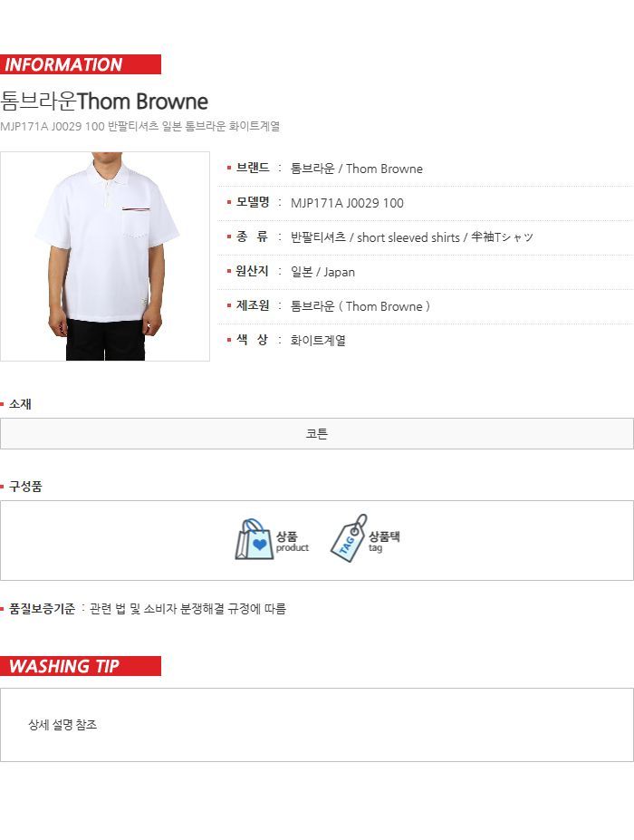The width and height of the screenshot is (634, 840).
Task: Select the 톰브라운Thom Browne title heading
Action: coord(104,101)
